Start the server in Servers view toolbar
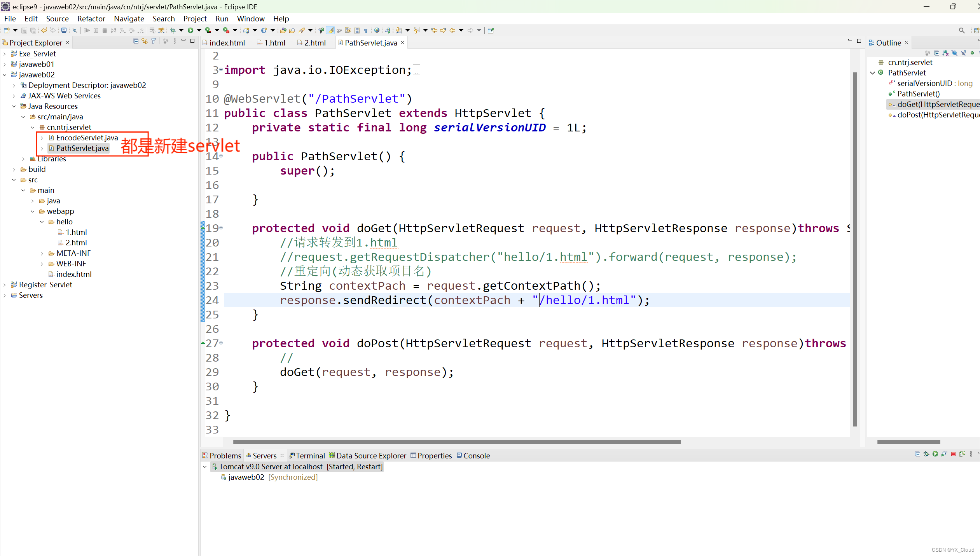Image resolution: width=980 pixels, height=556 pixels. click(x=935, y=455)
